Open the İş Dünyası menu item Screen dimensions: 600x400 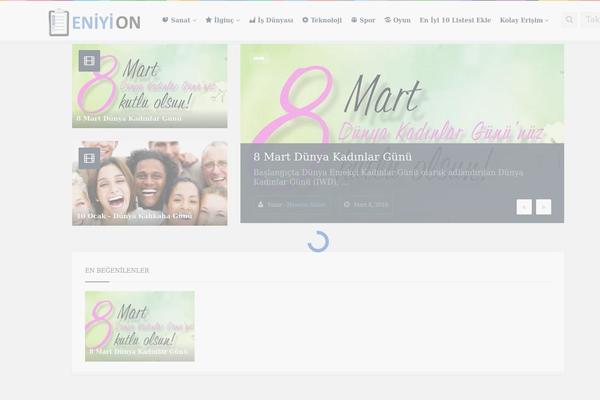pos(271,20)
